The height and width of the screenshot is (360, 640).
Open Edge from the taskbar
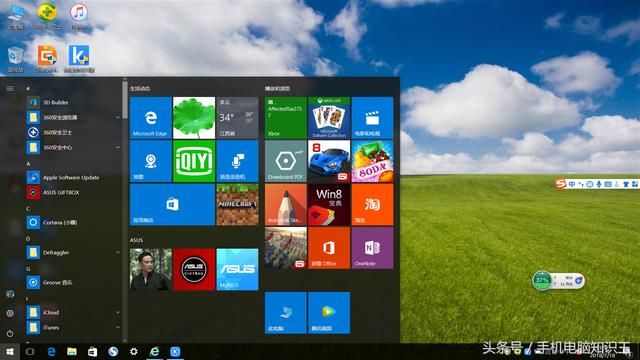51,351
